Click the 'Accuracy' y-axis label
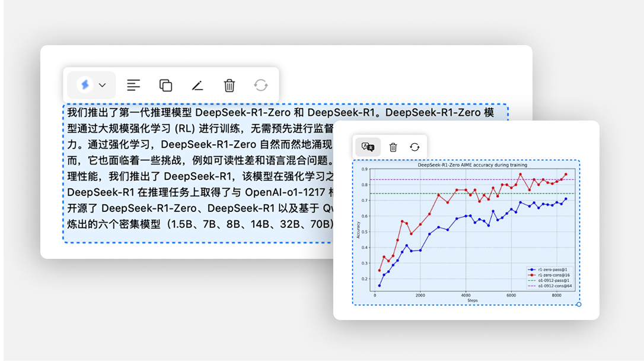The height and width of the screenshot is (361, 644). pos(358,230)
